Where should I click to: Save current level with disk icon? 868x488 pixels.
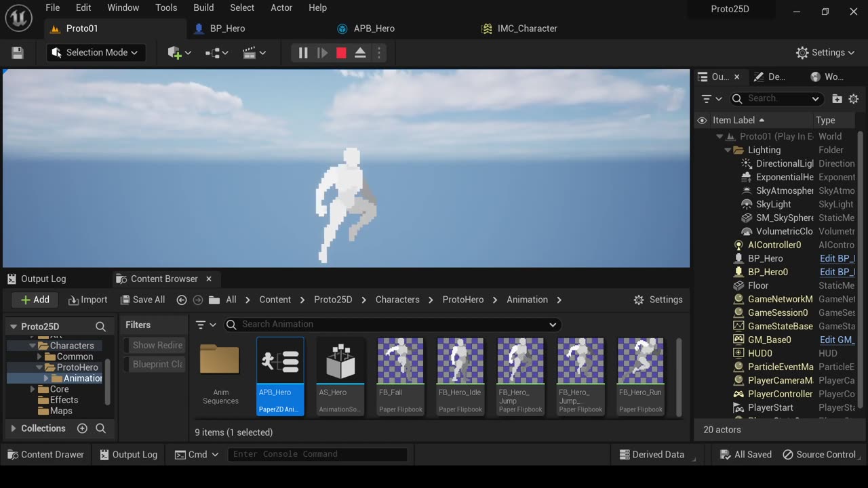pos(18,53)
